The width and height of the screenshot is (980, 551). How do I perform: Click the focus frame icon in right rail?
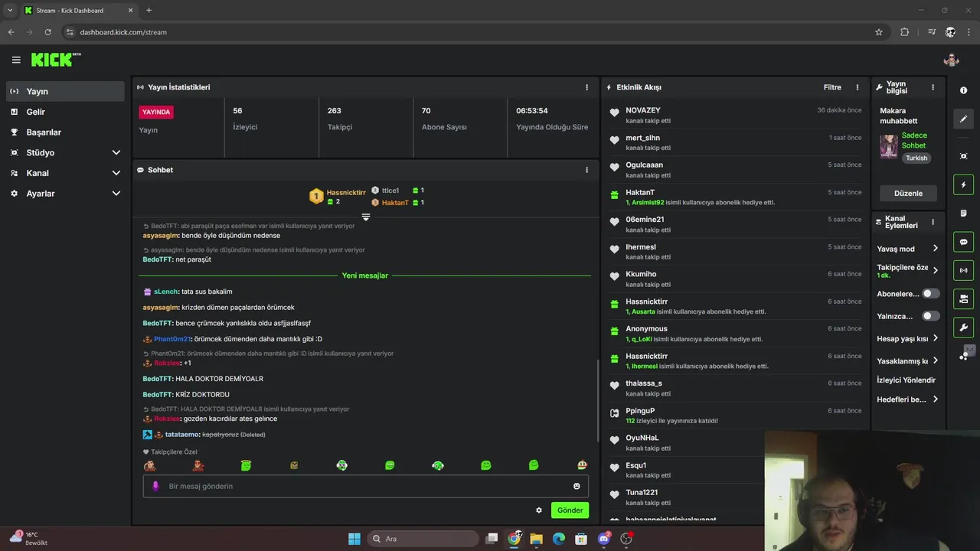tap(963, 156)
